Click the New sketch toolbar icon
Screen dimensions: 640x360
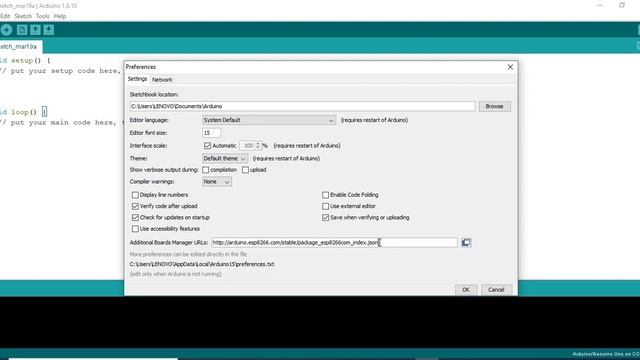[22, 30]
